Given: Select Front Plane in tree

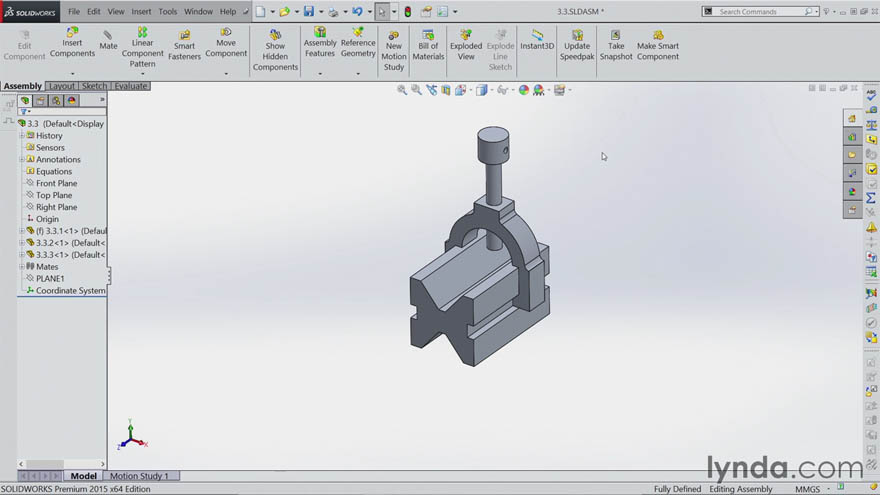Looking at the screenshot, I should coord(56,183).
